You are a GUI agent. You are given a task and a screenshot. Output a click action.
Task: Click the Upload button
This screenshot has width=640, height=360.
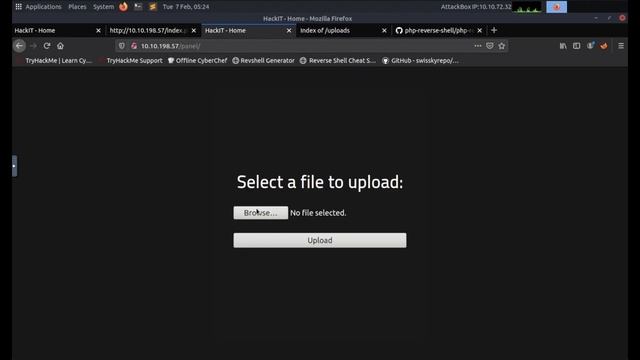click(320, 240)
